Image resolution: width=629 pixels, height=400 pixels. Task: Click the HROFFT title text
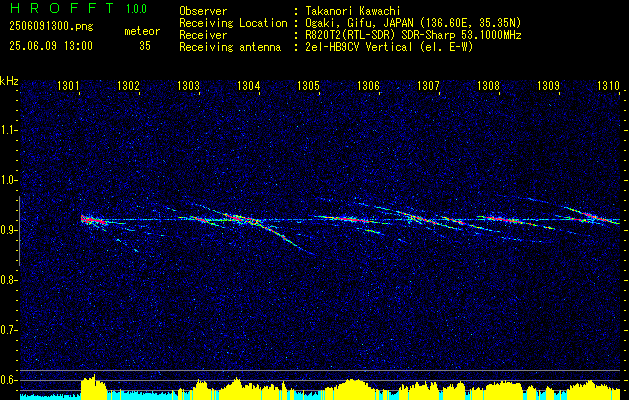61,8
